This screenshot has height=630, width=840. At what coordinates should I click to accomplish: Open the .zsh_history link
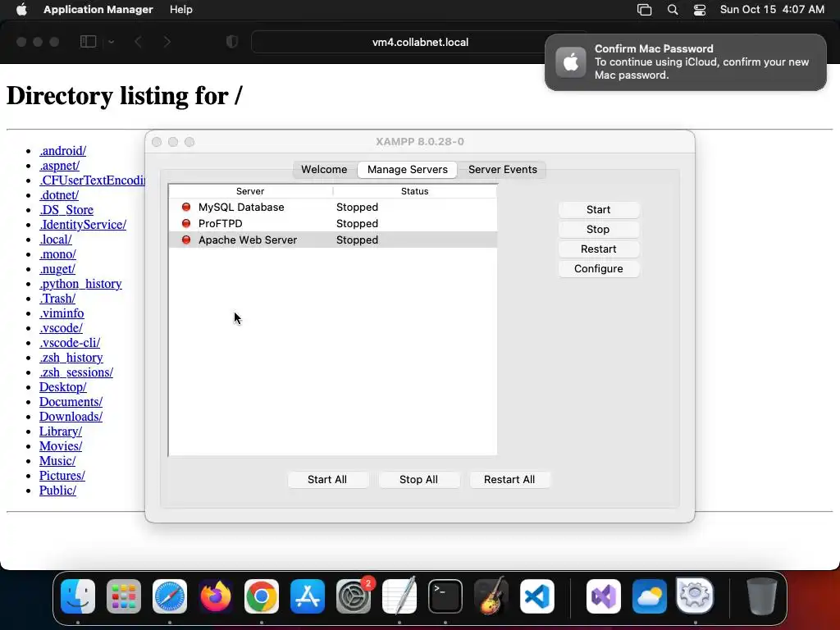(71, 358)
